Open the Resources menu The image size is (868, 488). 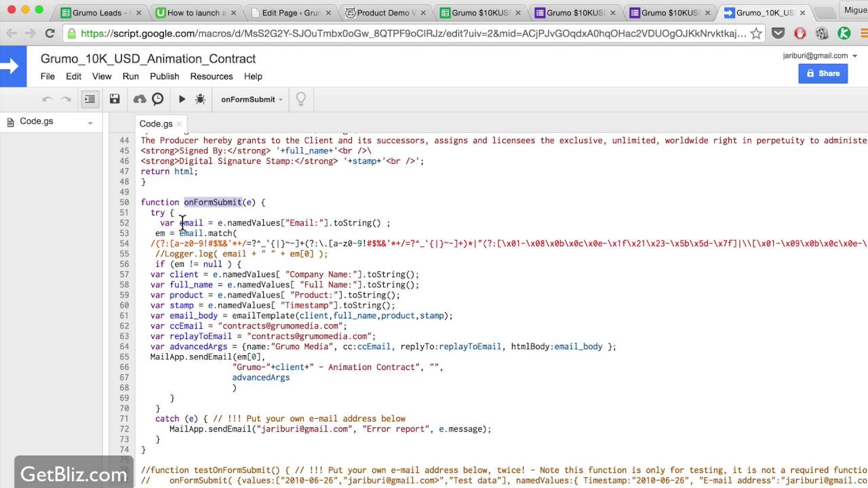click(212, 77)
